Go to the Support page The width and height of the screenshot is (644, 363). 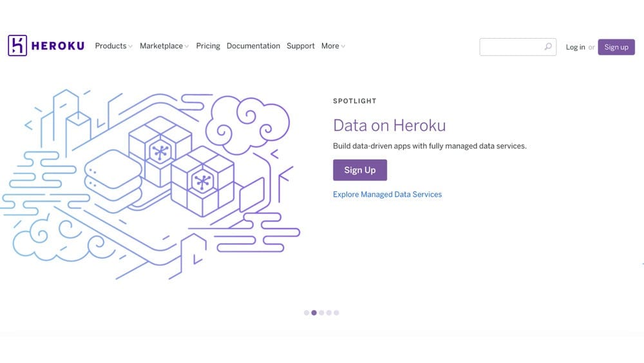click(x=301, y=46)
